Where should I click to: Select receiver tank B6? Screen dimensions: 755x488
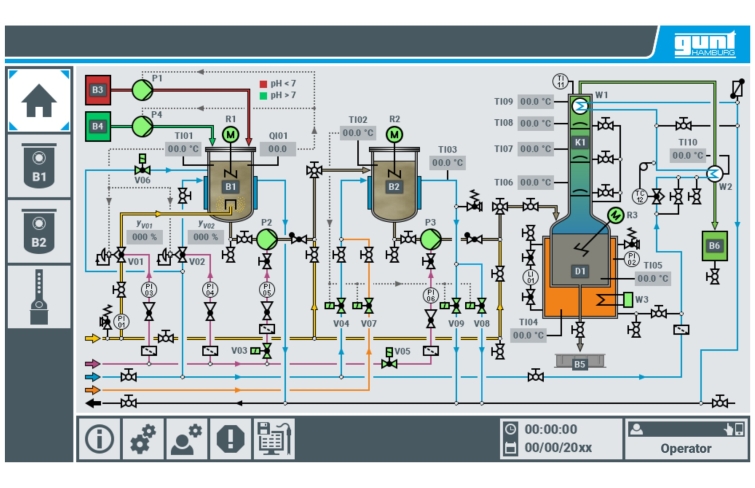coord(714,246)
